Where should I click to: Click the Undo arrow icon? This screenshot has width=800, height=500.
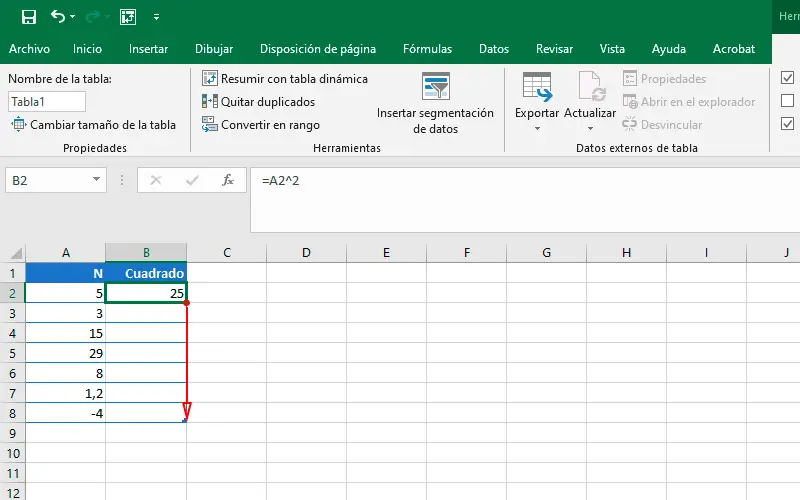58,17
